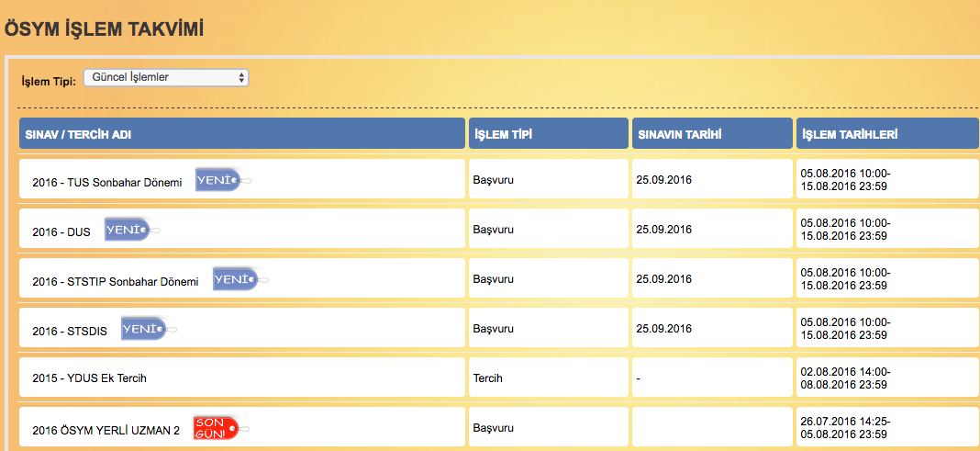Click the YENİ tag next to 2016 - DUS
Image resolution: width=980 pixels, height=451 pixels.
(x=127, y=231)
